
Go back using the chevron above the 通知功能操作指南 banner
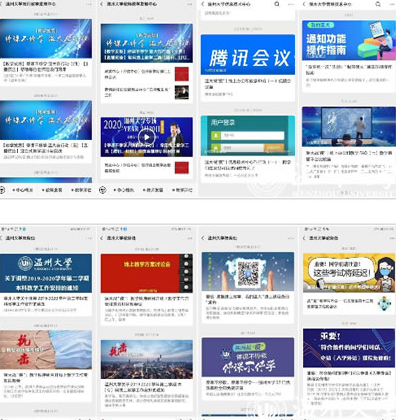pyautogui.click(x=304, y=4)
